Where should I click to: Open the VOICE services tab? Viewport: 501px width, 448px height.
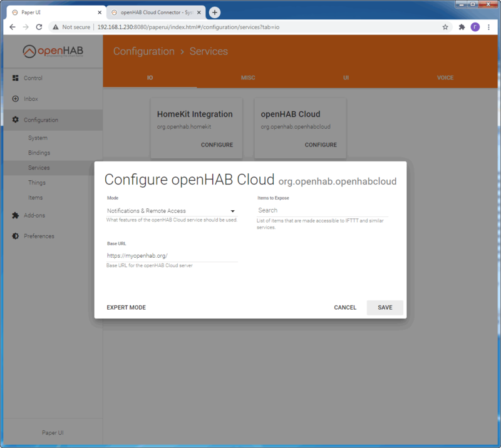[x=445, y=78]
